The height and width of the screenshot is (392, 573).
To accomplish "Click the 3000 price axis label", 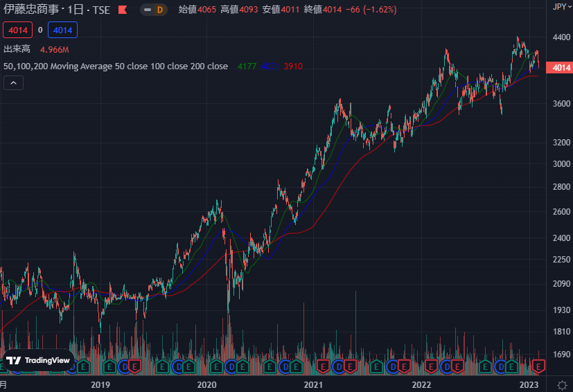I will pyautogui.click(x=561, y=164).
